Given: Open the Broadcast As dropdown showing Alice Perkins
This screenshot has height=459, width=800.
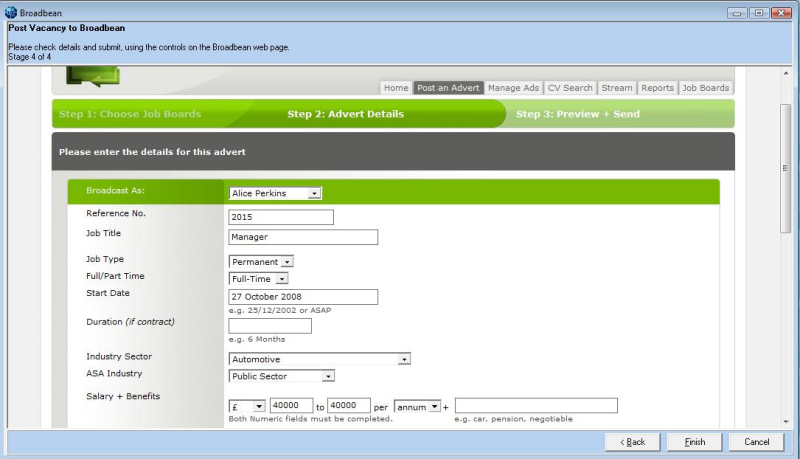Looking at the screenshot, I should [x=275, y=193].
